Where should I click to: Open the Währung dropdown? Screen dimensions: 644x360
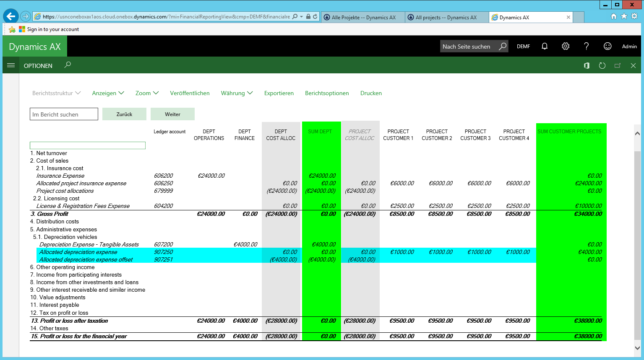click(x=237, y=93)
